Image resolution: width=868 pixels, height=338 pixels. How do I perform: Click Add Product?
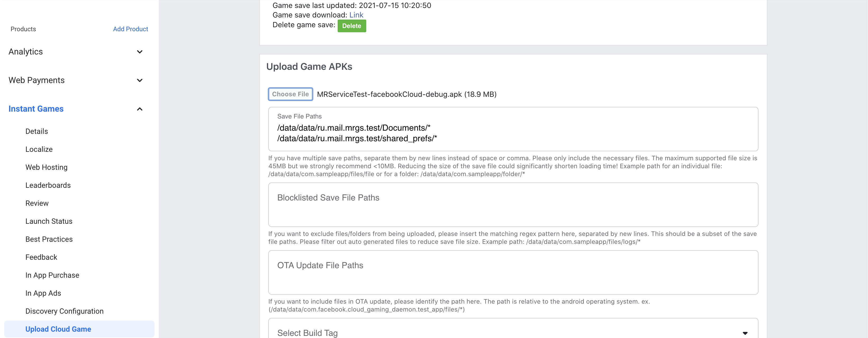click(130, 29)
